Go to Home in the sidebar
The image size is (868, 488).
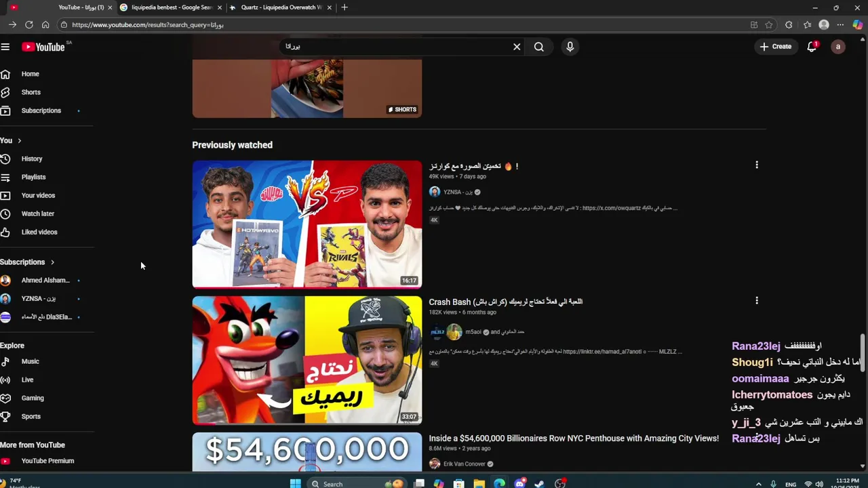[30, 74]
